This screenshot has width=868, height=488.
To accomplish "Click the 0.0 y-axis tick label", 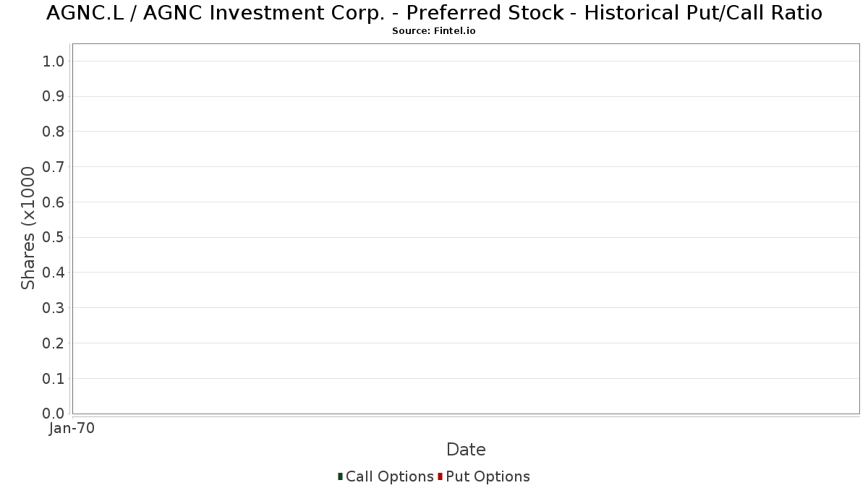I will pos(54,414).
